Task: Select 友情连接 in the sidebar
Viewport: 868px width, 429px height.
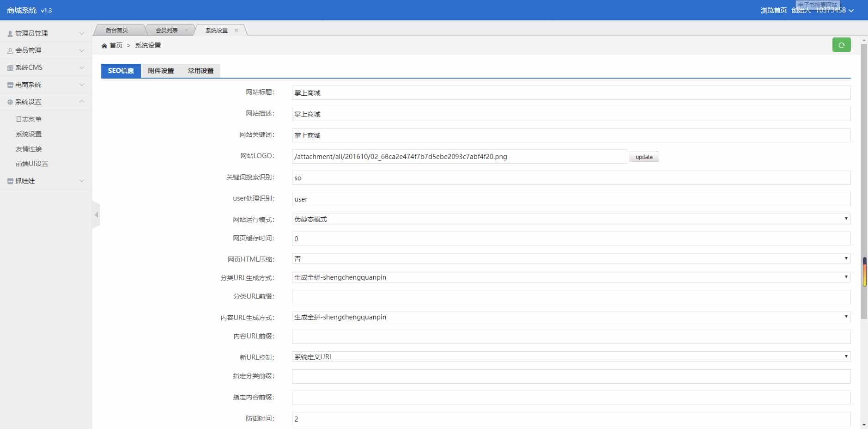Action: (x=28, y=148)
